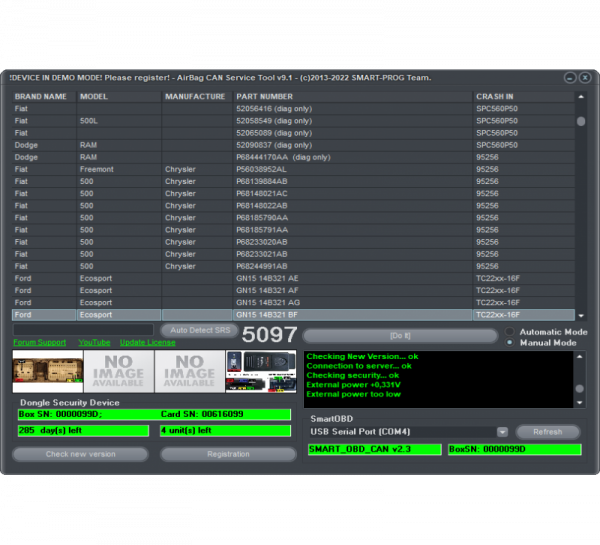Select row with part P68233021AB
The width and height of the screenshot is (600, 545).
[293, 254]
